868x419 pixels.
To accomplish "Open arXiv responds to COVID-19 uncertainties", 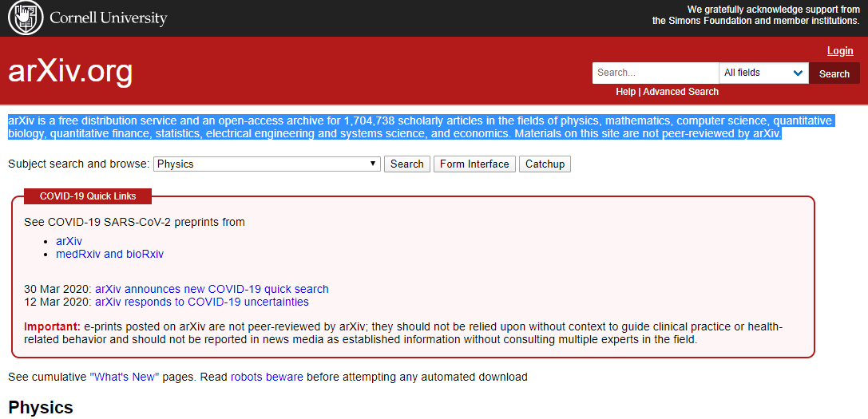I will coord(202,302).
